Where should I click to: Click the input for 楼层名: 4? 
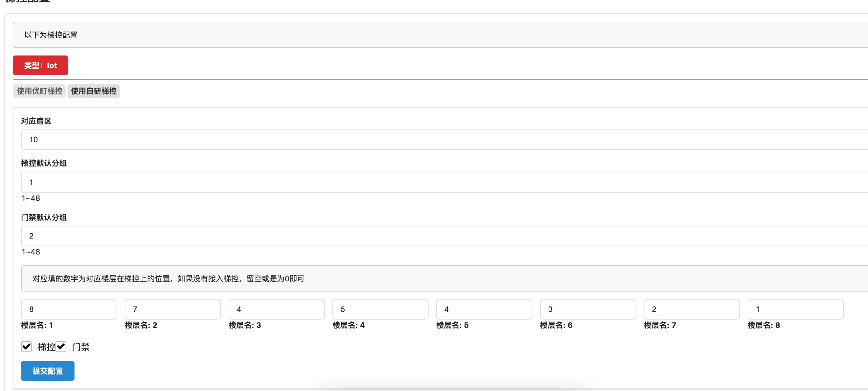click(380, 309)
